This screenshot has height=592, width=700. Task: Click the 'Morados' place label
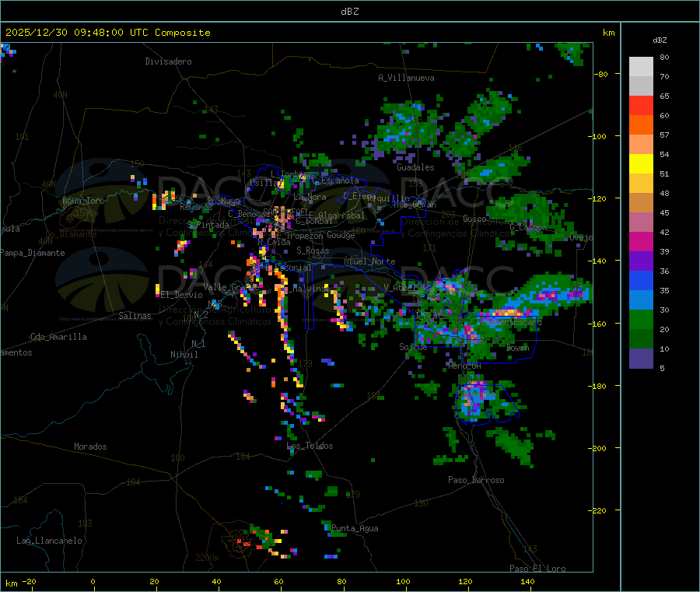coord(90,447)
